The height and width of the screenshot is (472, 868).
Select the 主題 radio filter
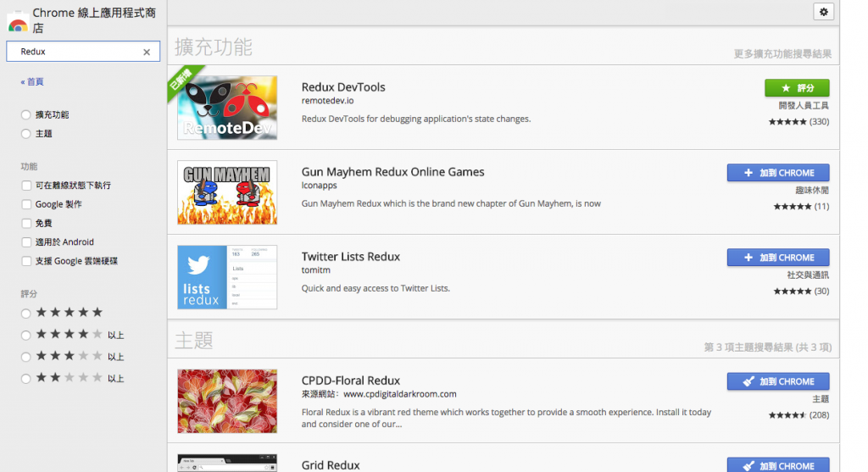point(26,134)
